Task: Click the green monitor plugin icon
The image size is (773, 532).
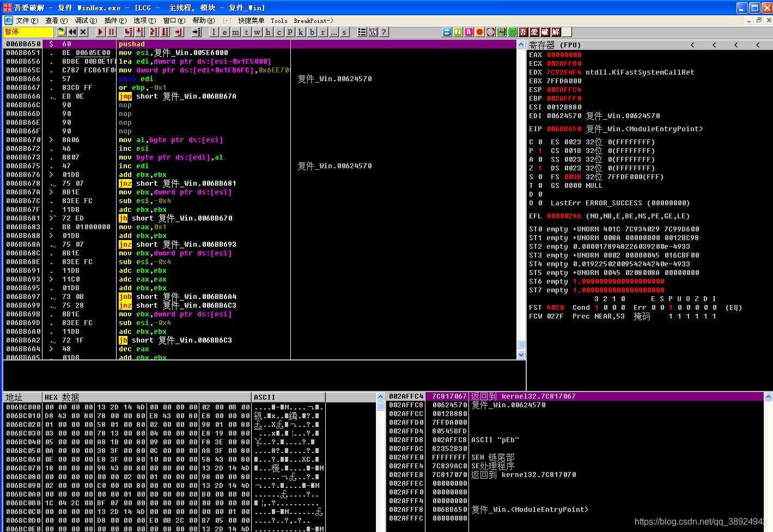Action: pos(513,32)
